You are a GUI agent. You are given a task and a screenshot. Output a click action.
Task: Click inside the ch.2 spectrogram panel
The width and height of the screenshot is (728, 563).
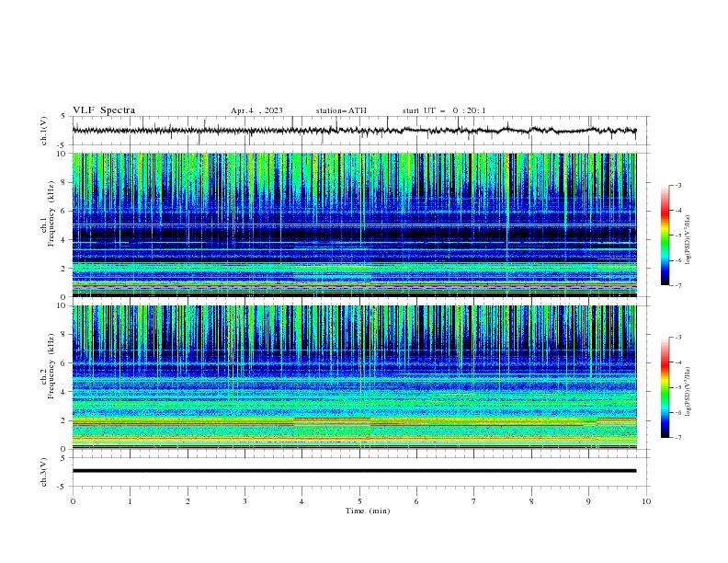click(x=354, y=377)
